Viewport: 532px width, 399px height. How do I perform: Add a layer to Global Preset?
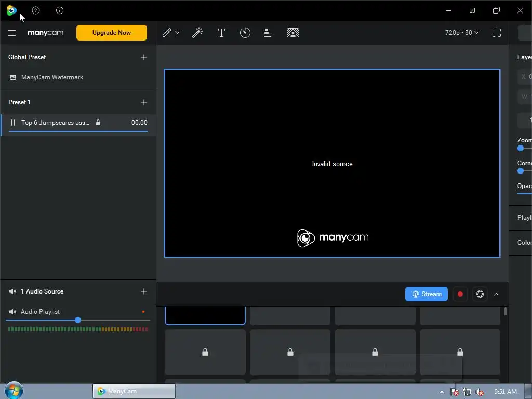[144, 57]
